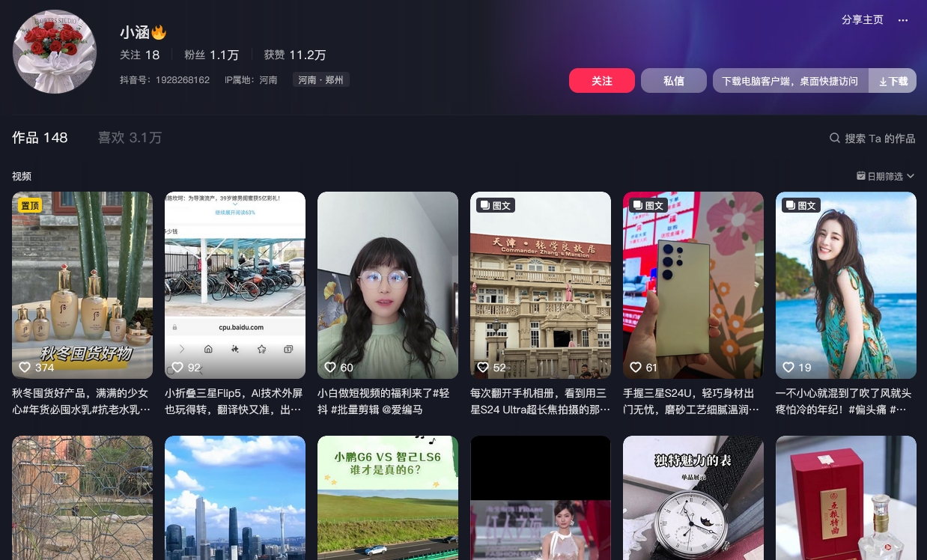
Task: Click the 图文 badge on the beach post
Action: pyautogui.click(x=801, y=205)
